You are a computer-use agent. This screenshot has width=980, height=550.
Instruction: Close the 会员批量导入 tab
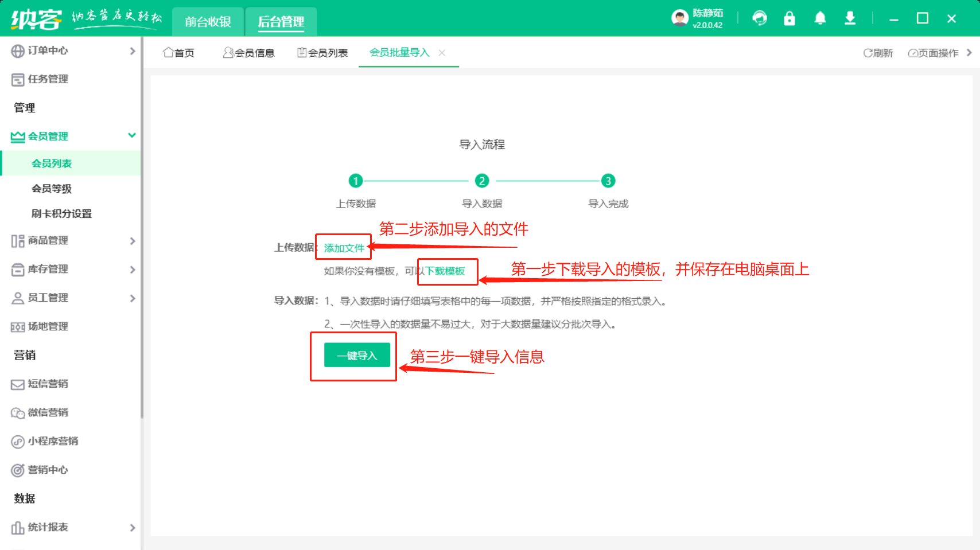(x=442, y=53)
